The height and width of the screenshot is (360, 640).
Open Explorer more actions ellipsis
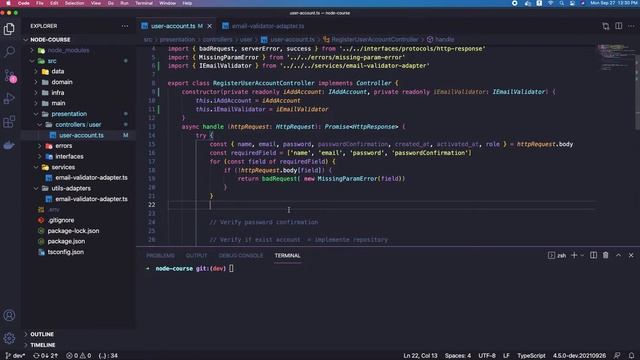point(125,26)
